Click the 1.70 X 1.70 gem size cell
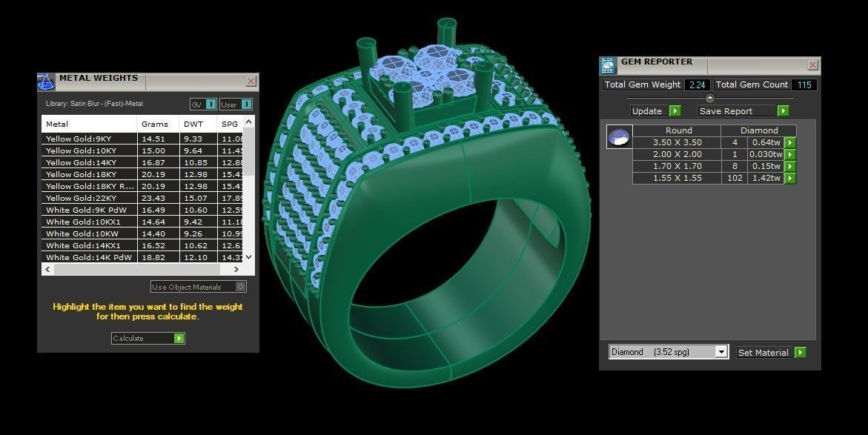 pos(677,166)
